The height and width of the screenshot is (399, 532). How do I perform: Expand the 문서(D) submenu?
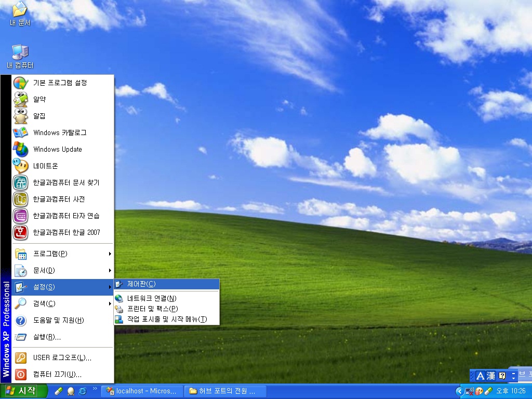point(63,270)
